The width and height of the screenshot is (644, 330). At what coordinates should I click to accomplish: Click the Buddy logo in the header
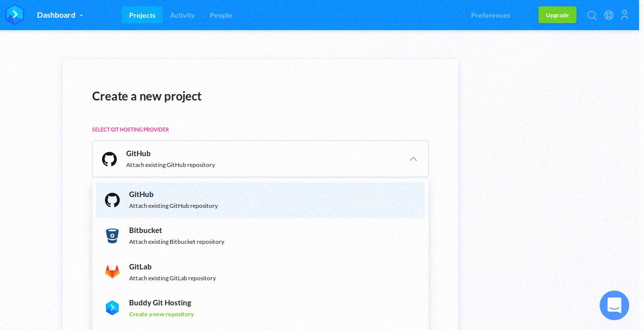[15, 15]
